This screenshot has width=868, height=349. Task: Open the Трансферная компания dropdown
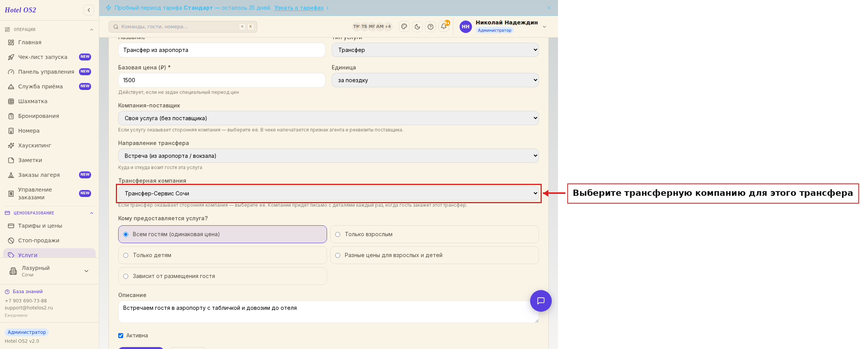tap(329, 194)
